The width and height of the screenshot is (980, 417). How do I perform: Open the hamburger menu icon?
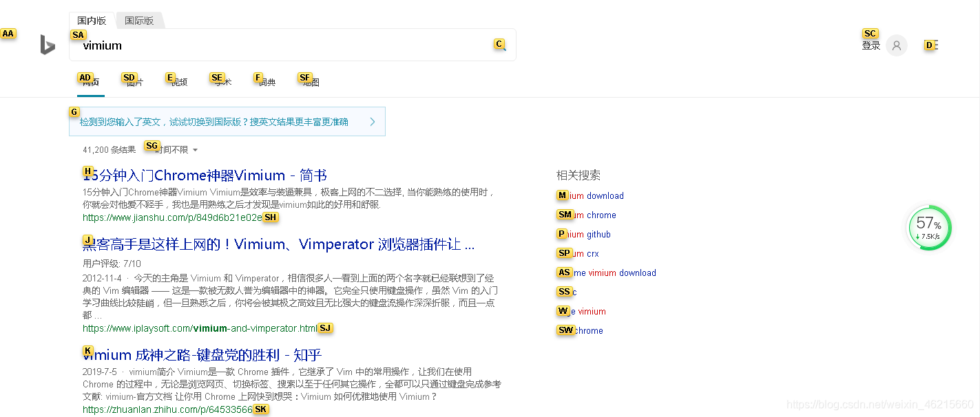pos(932,45)
